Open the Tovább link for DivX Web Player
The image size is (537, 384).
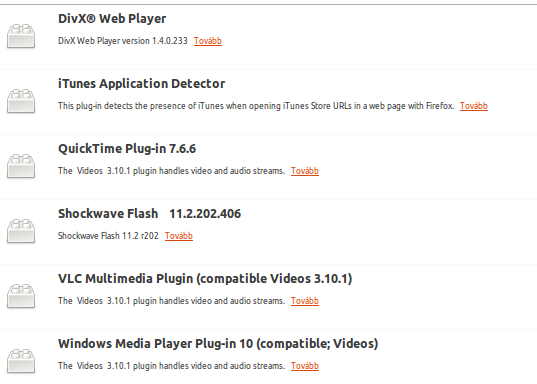tap(208, 41)
